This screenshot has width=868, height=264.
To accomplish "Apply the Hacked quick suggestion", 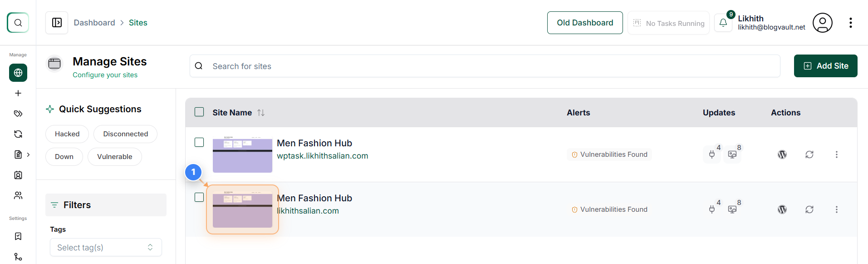I will point(67,134).
